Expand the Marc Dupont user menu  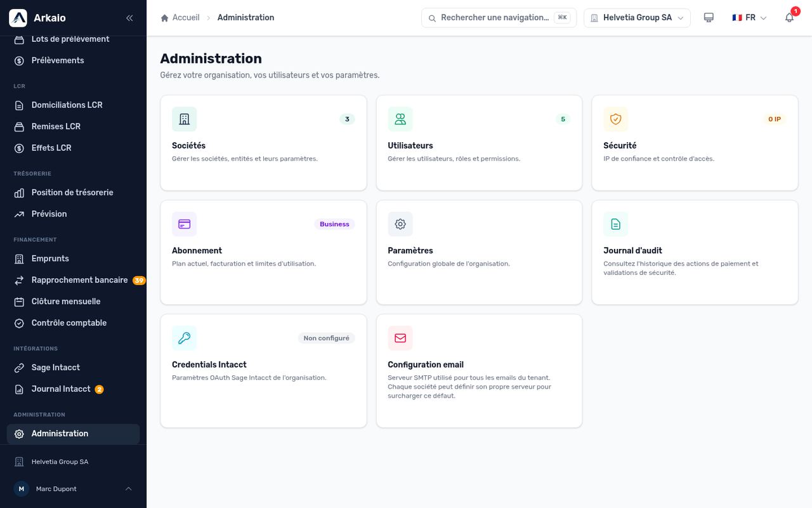[x=74, y=489]
